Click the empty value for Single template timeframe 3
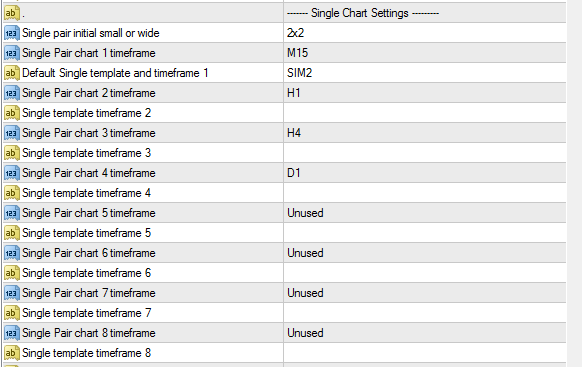 (x=425, y=153)
